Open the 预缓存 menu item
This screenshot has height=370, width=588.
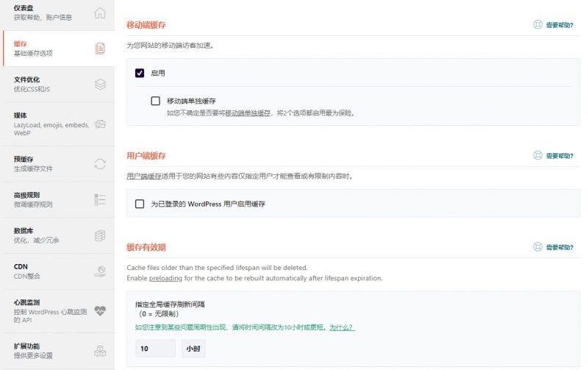59,164
